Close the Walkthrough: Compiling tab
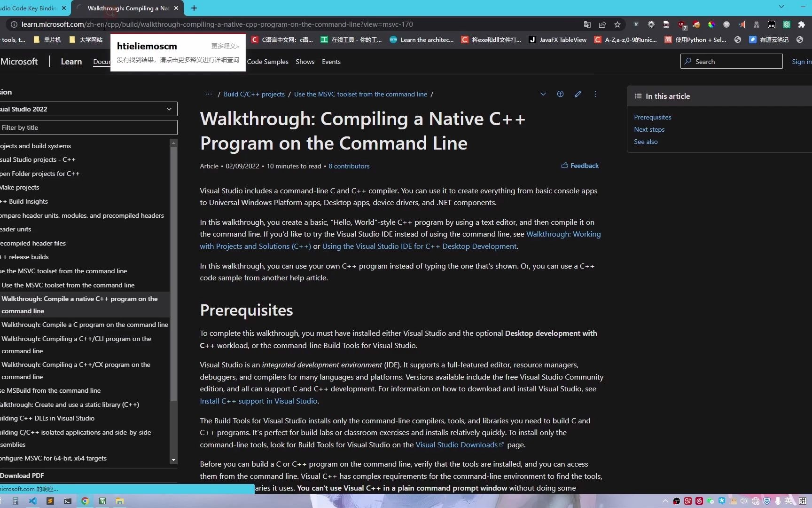This screenshot has height=508, width=812. tap(176, 8)
